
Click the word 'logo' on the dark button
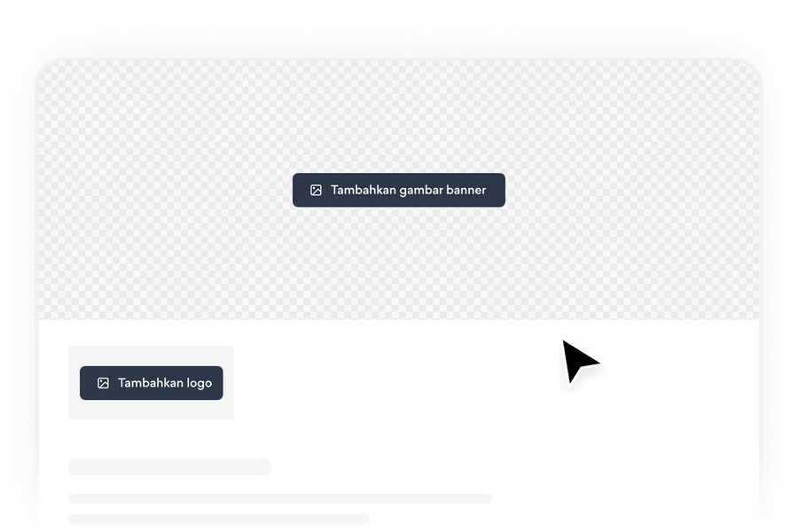199,383
